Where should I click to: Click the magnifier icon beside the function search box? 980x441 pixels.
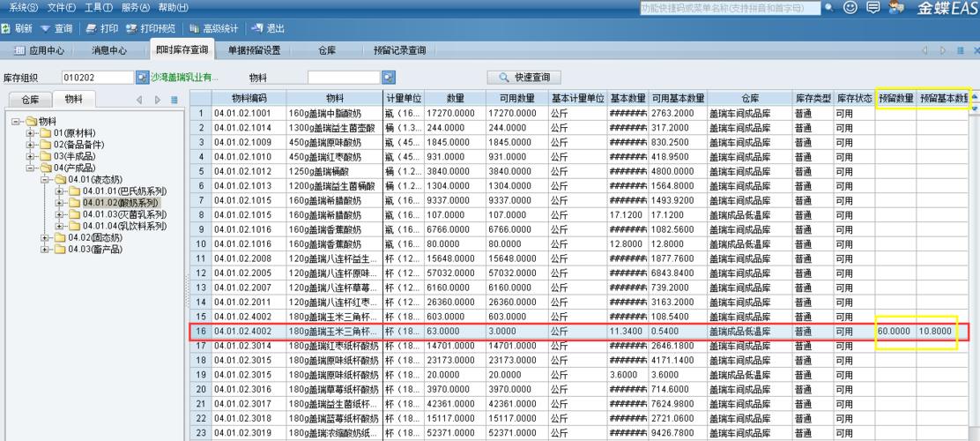pyautogui.click(x=829, y=8)
